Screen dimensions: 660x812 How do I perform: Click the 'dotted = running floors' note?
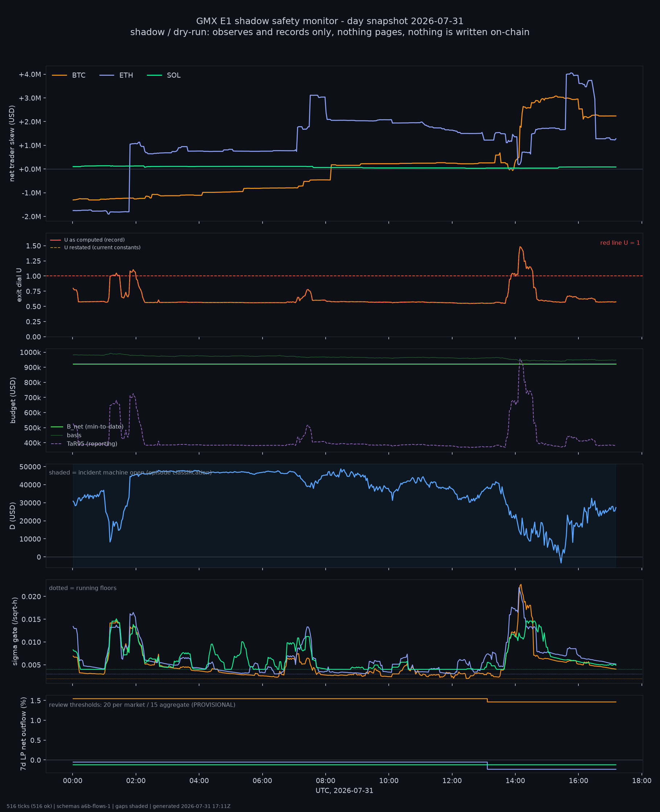[x=83, y=588]
